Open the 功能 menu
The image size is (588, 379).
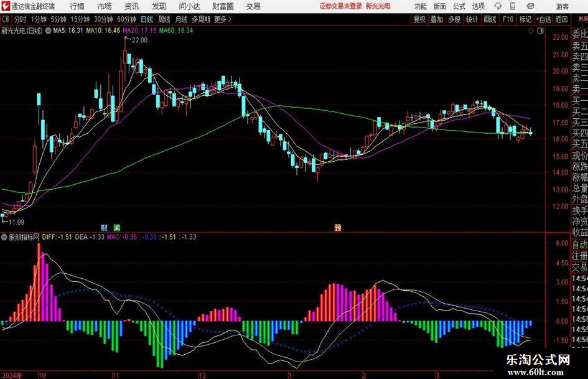point(421,6)
